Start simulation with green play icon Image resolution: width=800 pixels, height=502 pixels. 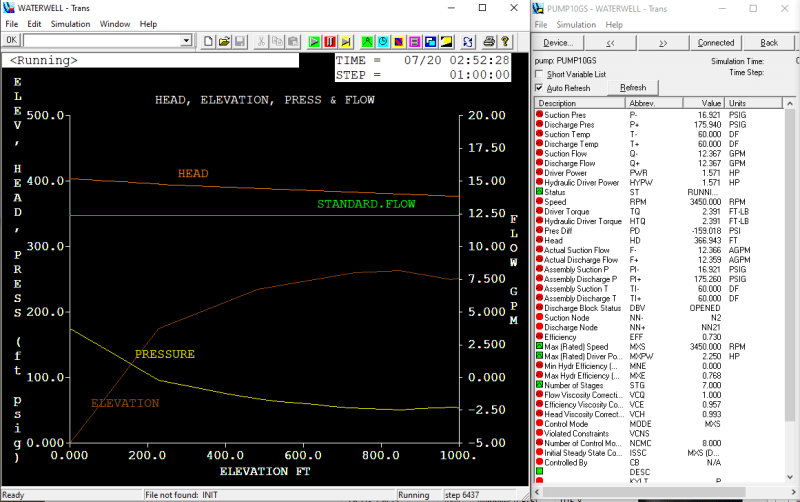tap(314, 42)
